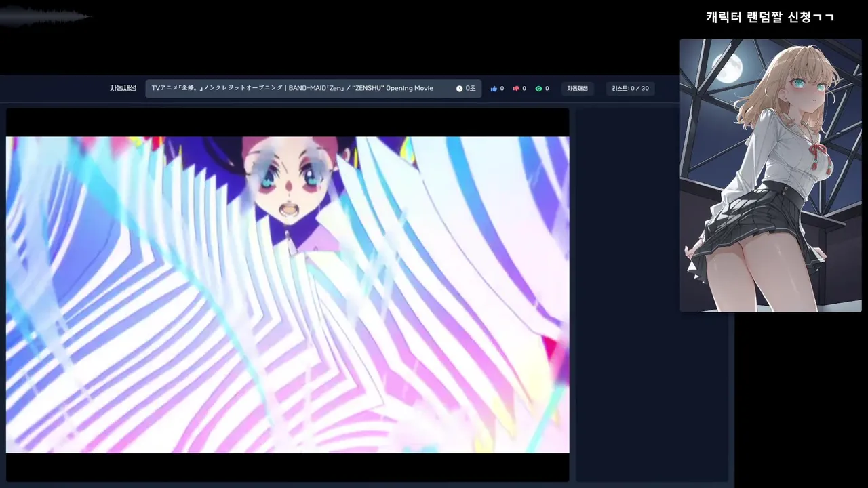Toggle the 자동재생 button beside the view count
The image size is (868, 488).
578,89
